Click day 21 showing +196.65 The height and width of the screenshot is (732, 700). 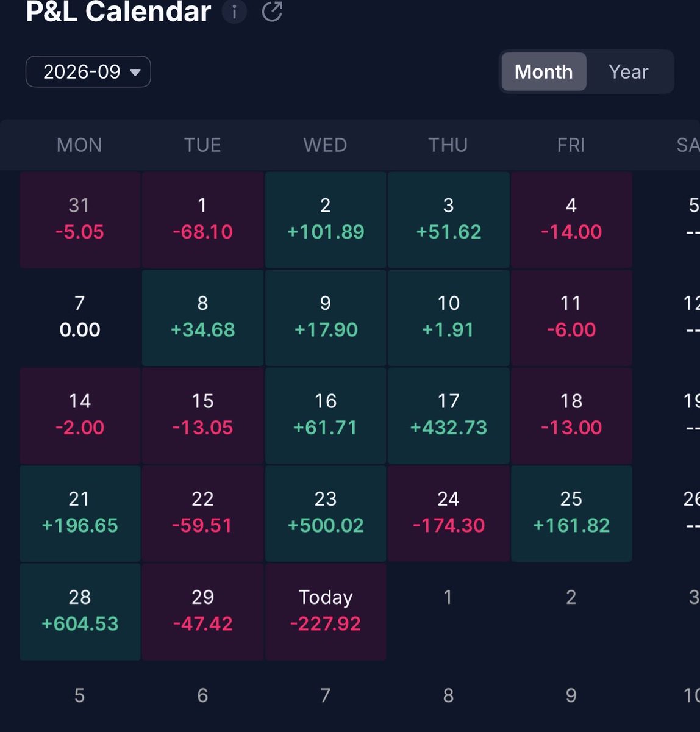pyautogui.click(x=80, y=514)
